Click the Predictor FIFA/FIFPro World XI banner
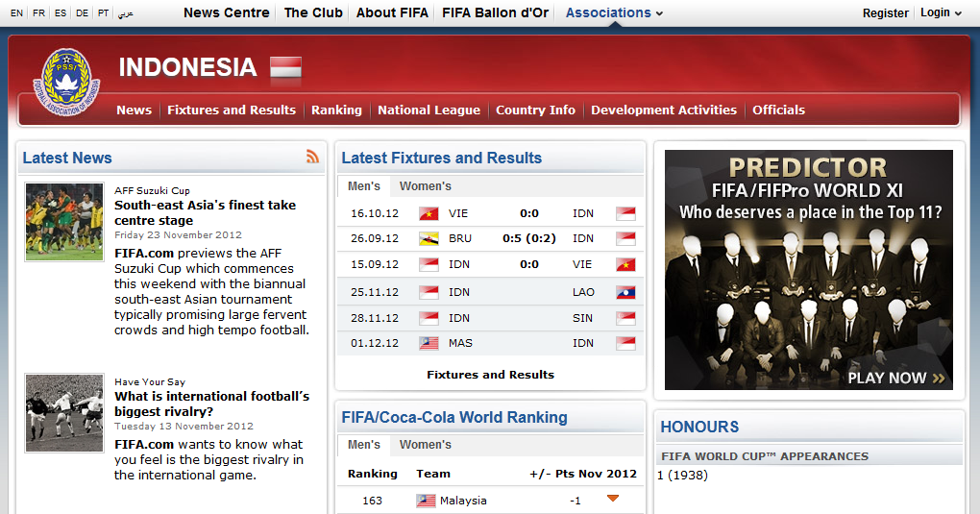This screenshot has width=980, height=514. click(x=809, y=270)
